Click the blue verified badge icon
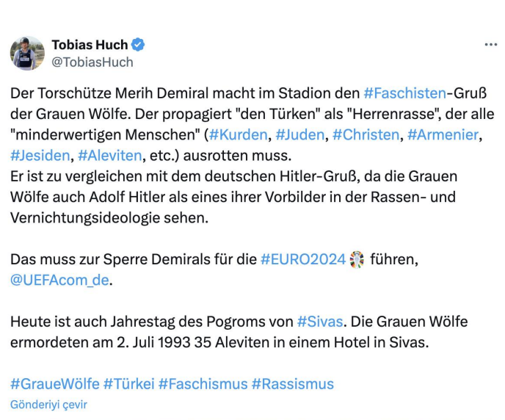 138,45
